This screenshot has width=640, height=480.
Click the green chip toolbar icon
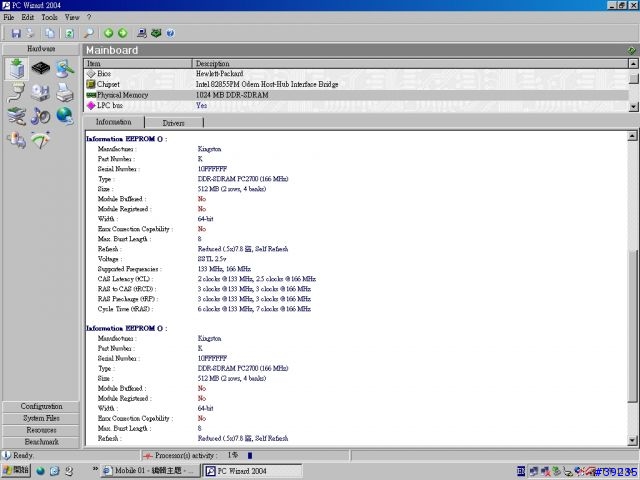click(x=156, y=33)
